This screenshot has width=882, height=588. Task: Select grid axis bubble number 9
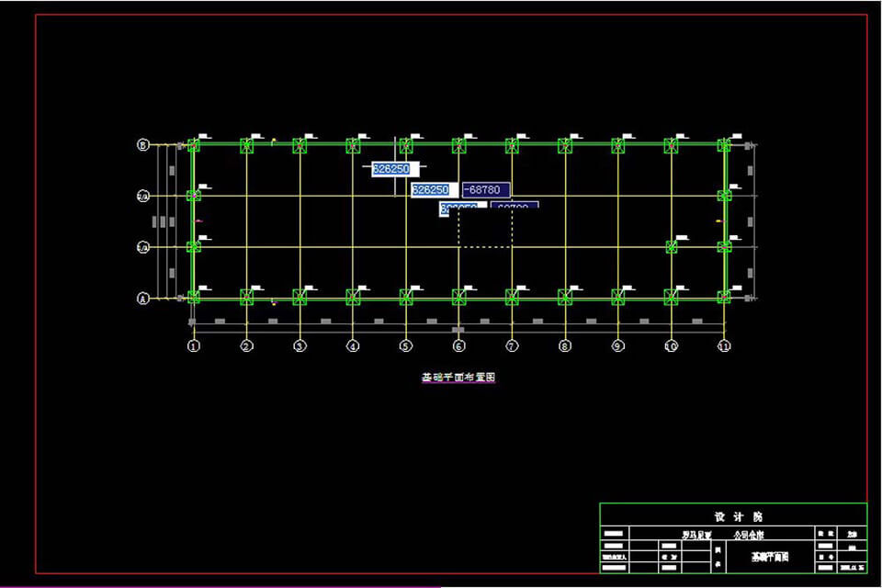(x=617, y=346)
